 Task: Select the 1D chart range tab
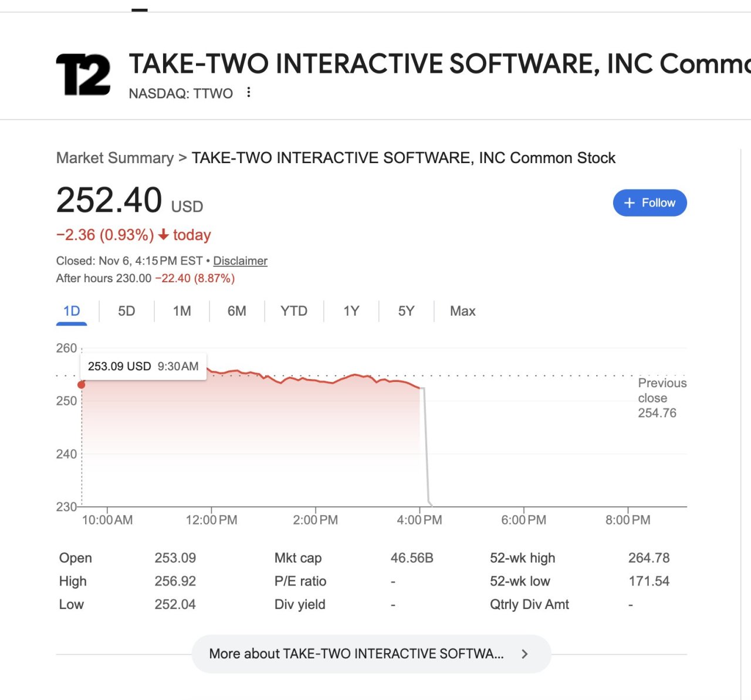[x=72, y=311]
